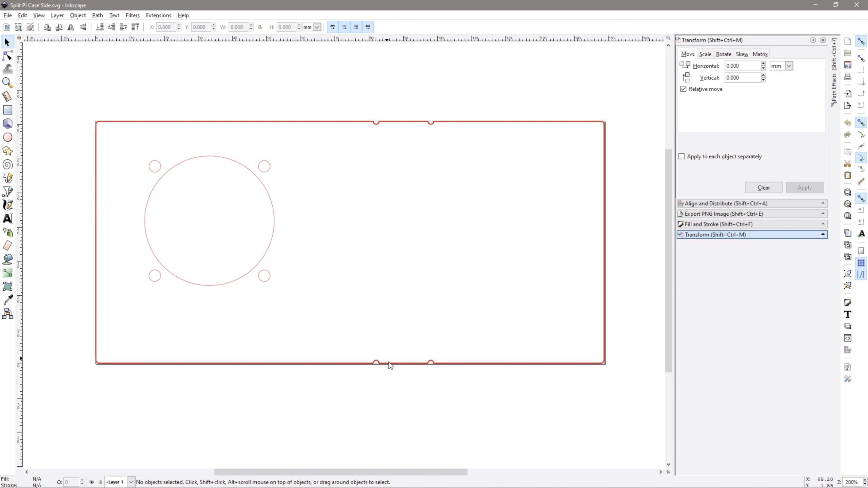Toggle current layer visibility in status bar
Viewport: 868px width, 488px height.
click(91, 482)
